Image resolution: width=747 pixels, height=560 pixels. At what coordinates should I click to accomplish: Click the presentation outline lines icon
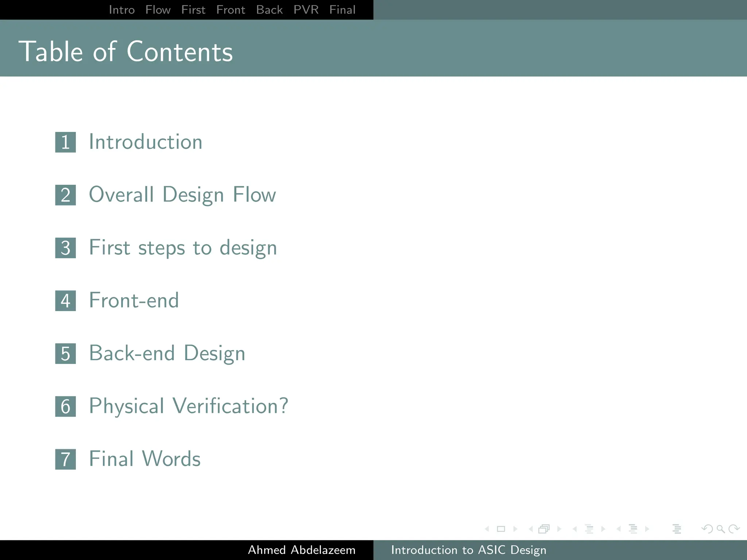point(677,529)
